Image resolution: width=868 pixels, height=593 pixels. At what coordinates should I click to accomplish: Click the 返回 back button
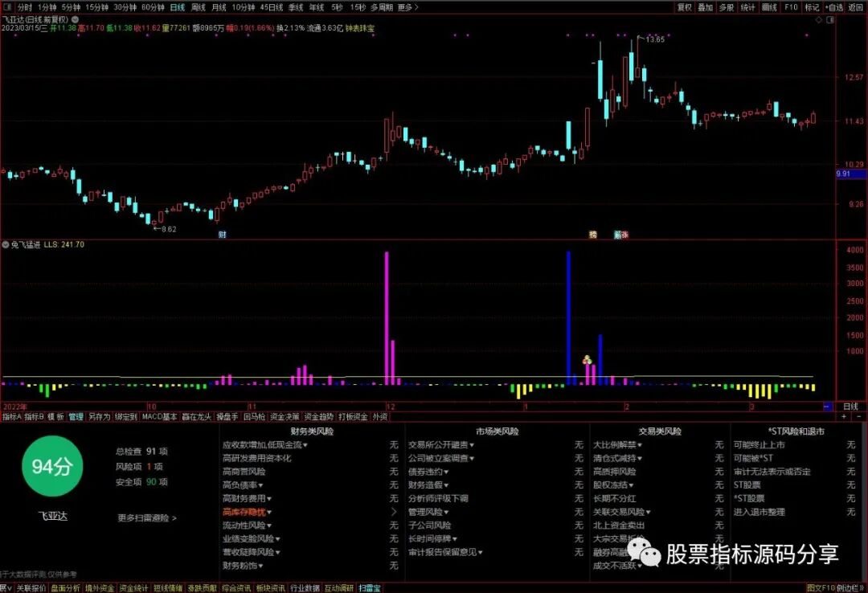tap(855, 7)
